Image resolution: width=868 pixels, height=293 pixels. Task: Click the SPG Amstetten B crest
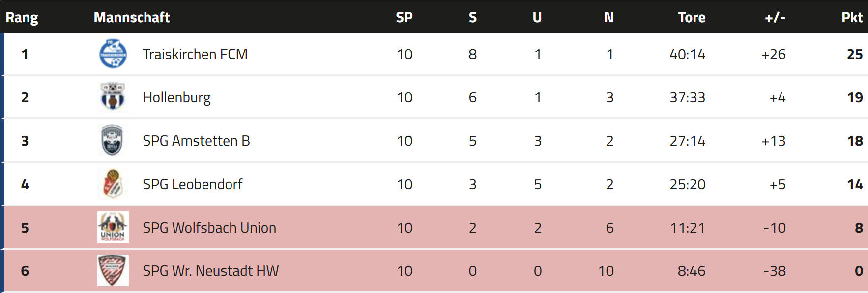tap(112, 141)
